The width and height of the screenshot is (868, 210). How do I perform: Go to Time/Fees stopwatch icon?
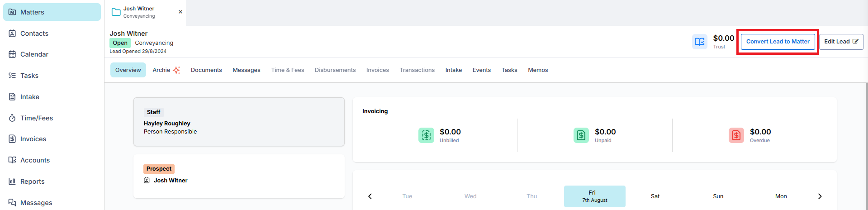(12, 118)
